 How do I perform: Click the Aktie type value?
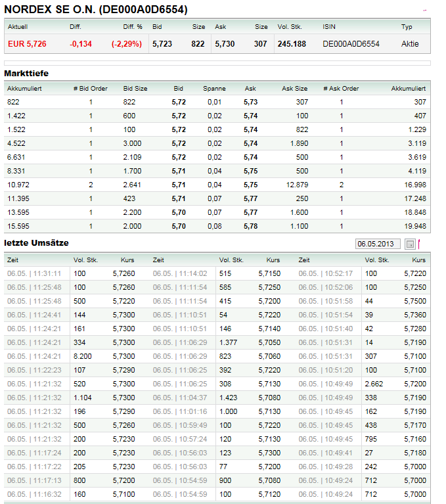click(410, 44)
